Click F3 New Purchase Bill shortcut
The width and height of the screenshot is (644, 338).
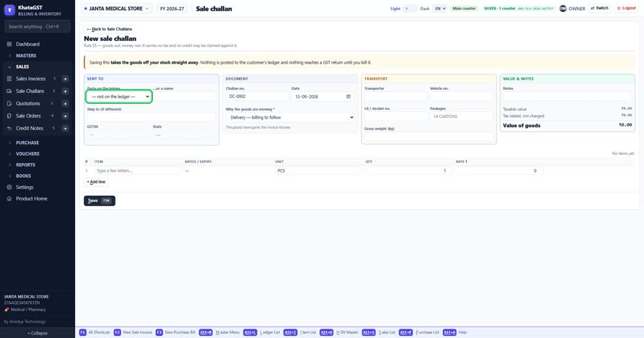click(176, 332)
